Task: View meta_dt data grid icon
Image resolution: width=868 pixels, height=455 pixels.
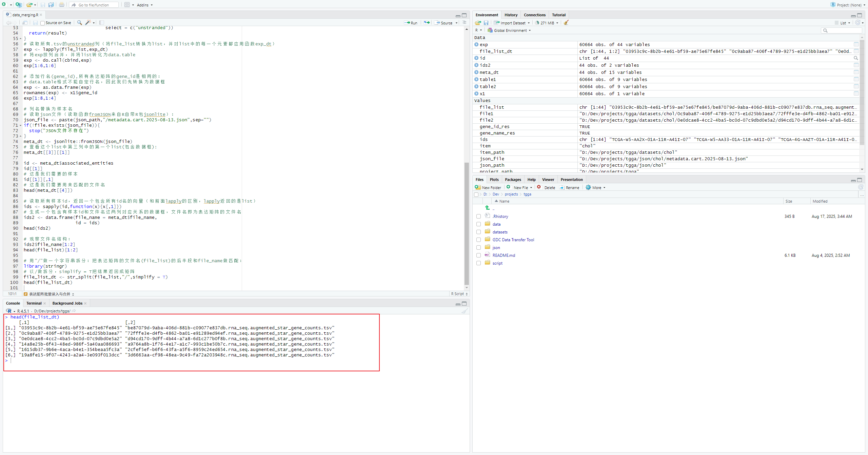Action: tap(856, 72)
